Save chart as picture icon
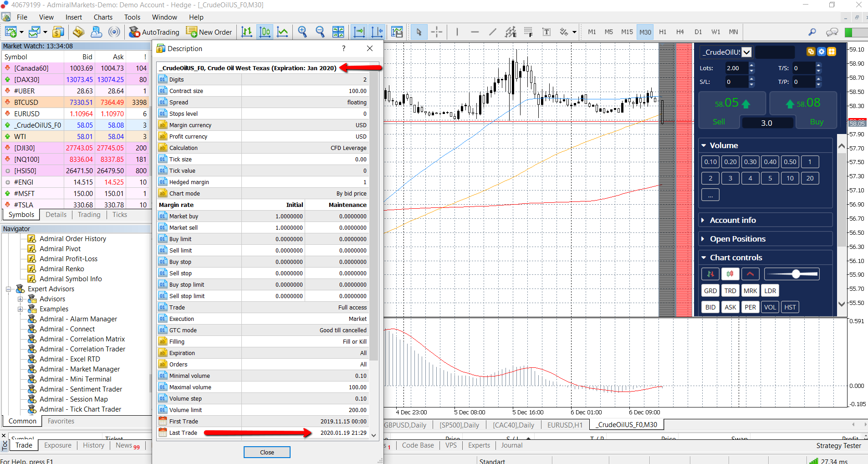The width and height of the screenshot is (868, 464). point(397,32)
